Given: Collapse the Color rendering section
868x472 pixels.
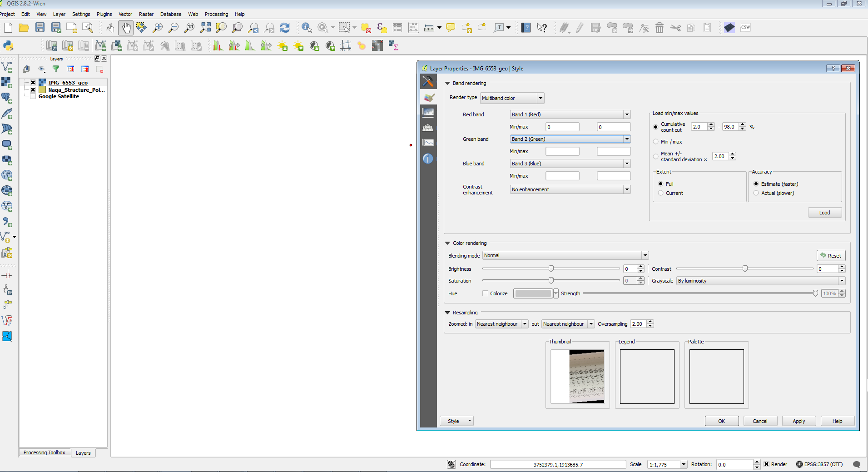Looking at the screenshot, I should [x=447, y=243].
